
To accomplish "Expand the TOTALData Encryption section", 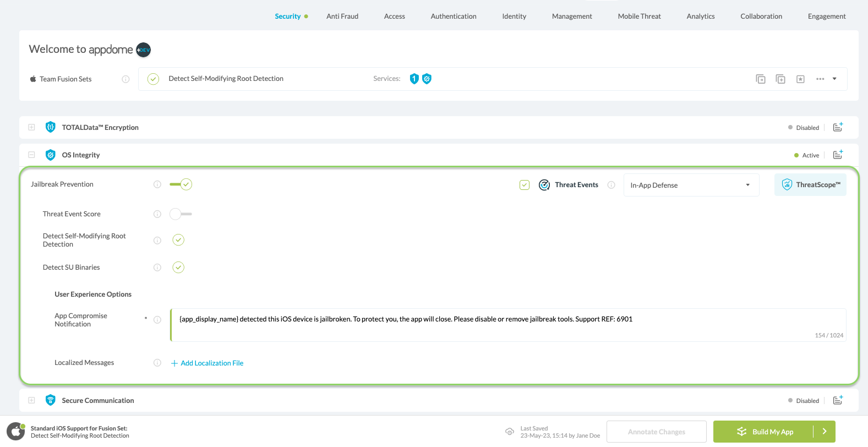I will click(31, 127).
